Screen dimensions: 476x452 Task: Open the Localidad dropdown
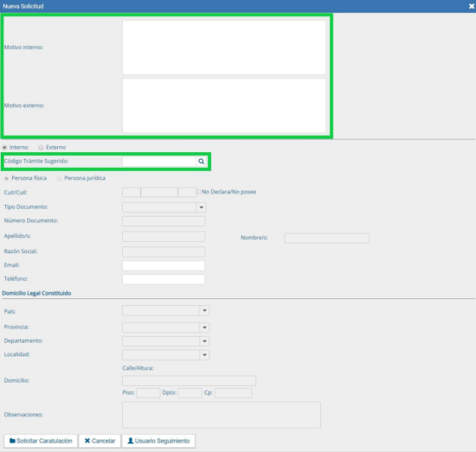204,355
